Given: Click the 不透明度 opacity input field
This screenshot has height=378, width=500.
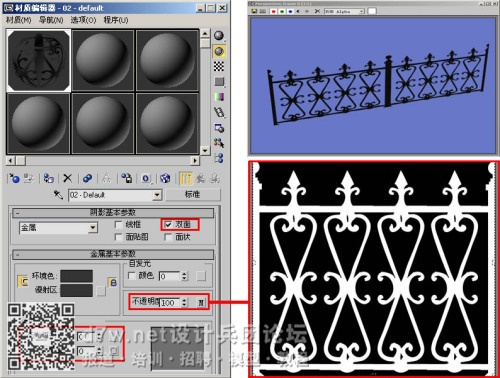Looking at the screenshot, I should tap(170, 303).
